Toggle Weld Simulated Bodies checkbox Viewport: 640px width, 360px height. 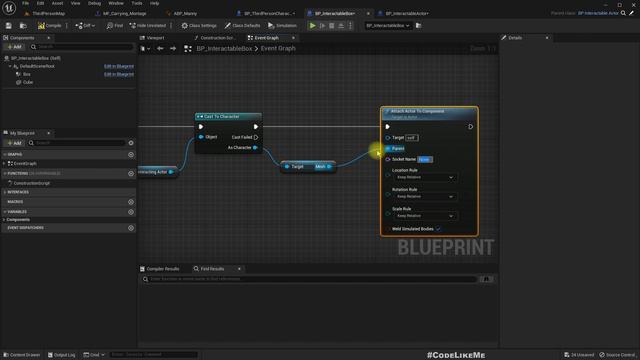pos(438,229)
